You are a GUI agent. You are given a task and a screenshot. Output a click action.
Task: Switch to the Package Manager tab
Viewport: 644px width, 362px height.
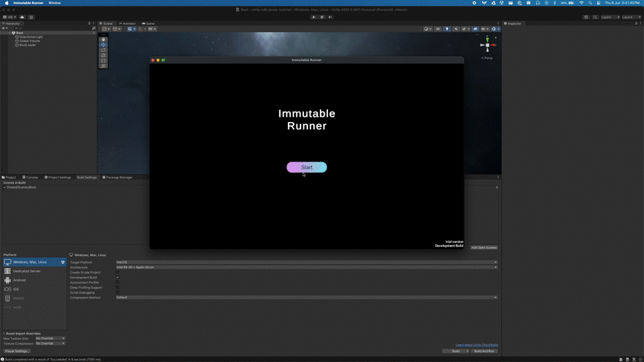tap(117, 177)
